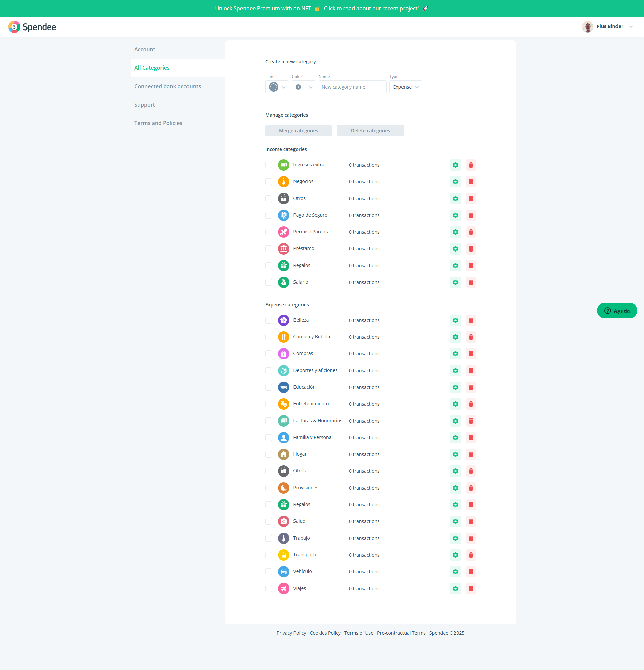This screenshot has width=644, height=670.
Task: Open edit gear for Comida y Bebida
Action: (455, 337)
